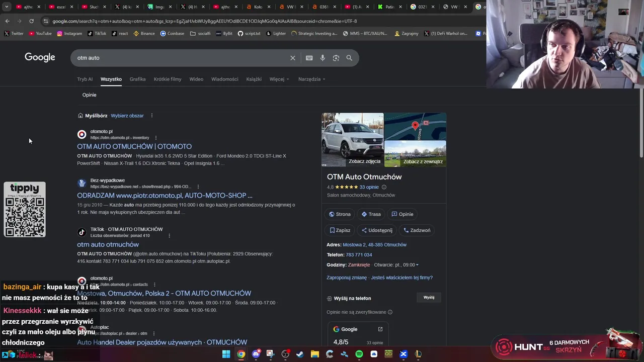The image size is (644, 362).
Task: Go to the Google logo home link
Action: click(40, 57)
